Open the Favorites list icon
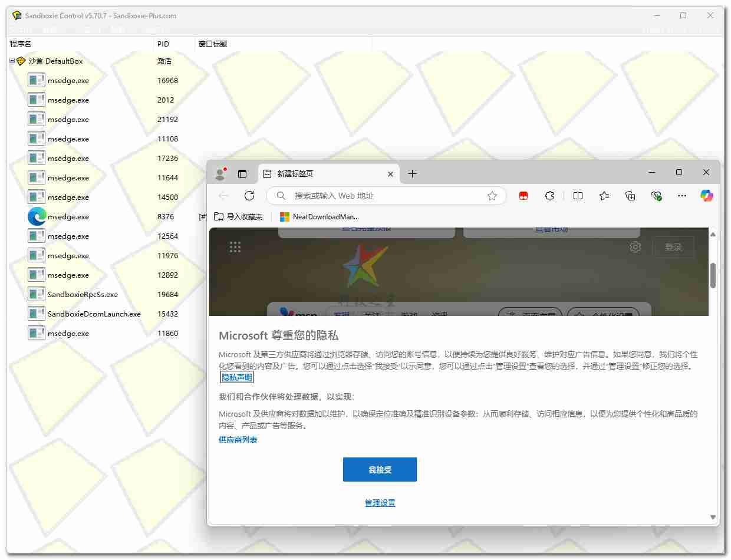Image resolution: width=731 pixels, height=560 pixels. (604, 196)
